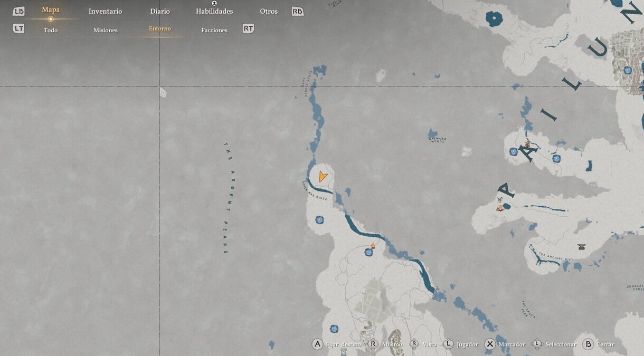Click the Cerrar button prompt
Viewport: 644px width, 356px height.
[x=599, y=344]
